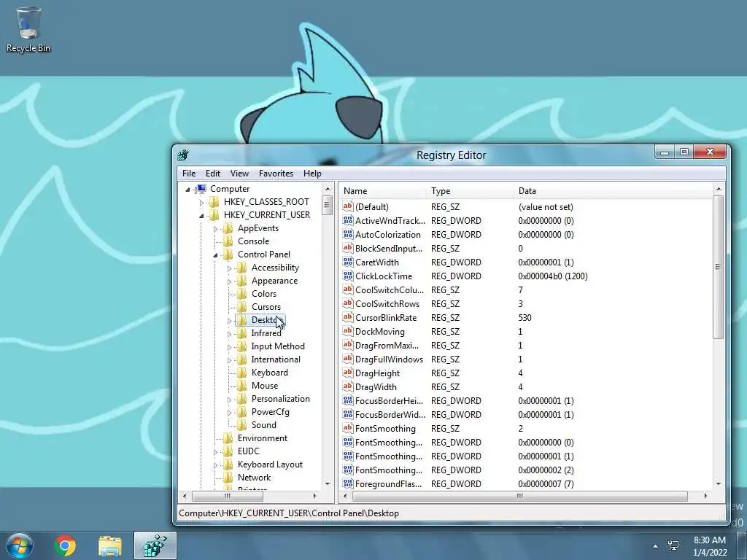Open the Recycle Bin desktop icon
Viewport: 747px width, 560px height.
pyautogui.click(x=28, y=29)
